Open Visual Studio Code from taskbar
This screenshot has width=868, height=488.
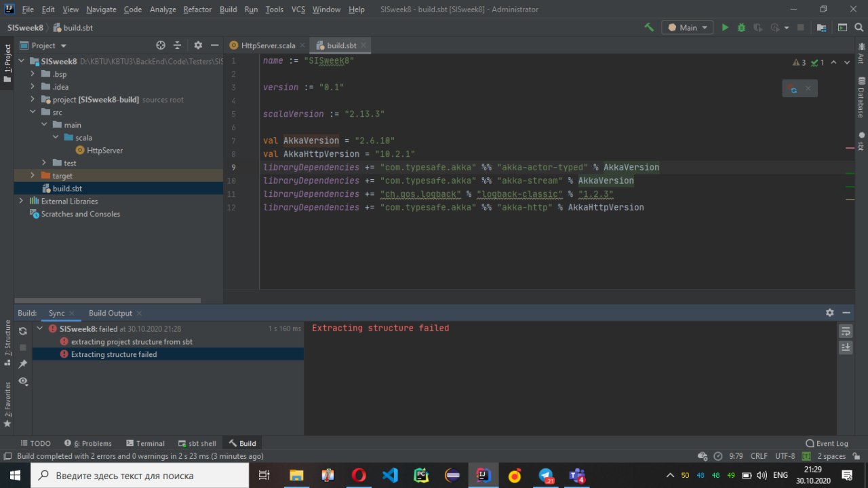390,475
